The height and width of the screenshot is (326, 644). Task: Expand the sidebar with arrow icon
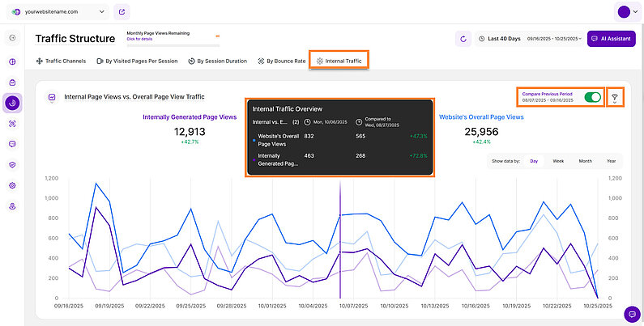(x=12, y=38)
